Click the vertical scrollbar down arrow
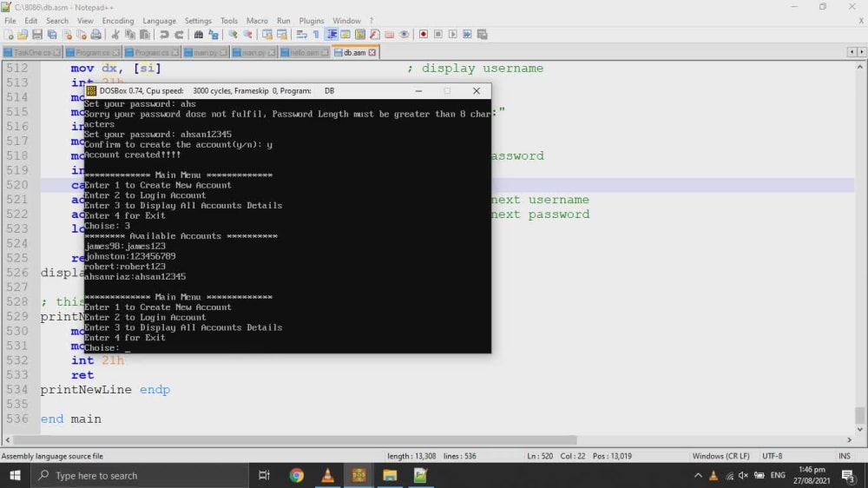This screenshot has height=488, width=868. [x=859, y=429]
